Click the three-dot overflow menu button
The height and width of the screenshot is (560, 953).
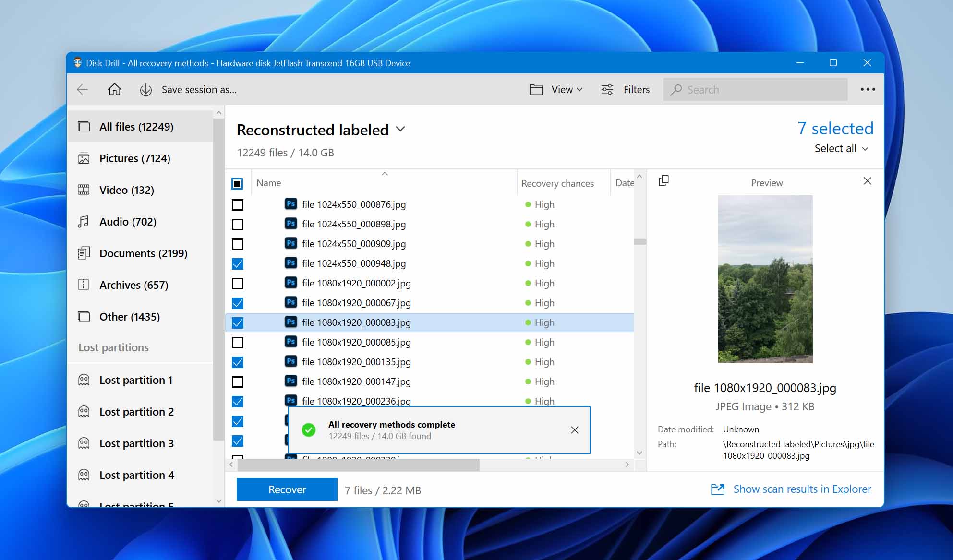pos(869,89)
